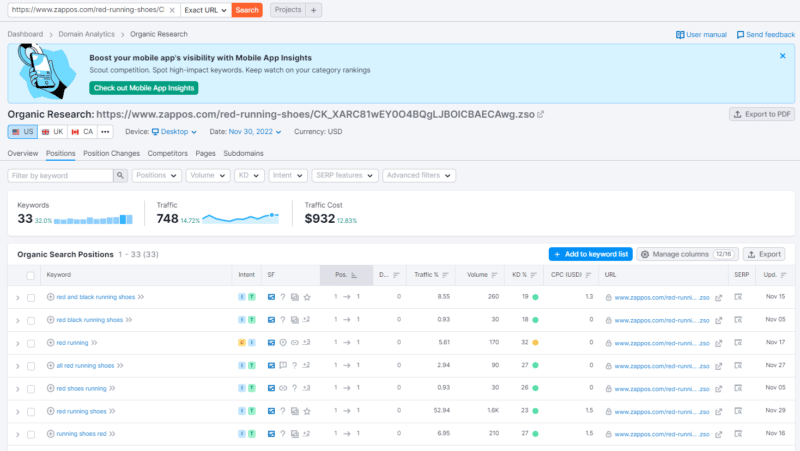Screen dimensions: 800x451
Task: Open the Intent filter dropdown
Action: [288, 176]
